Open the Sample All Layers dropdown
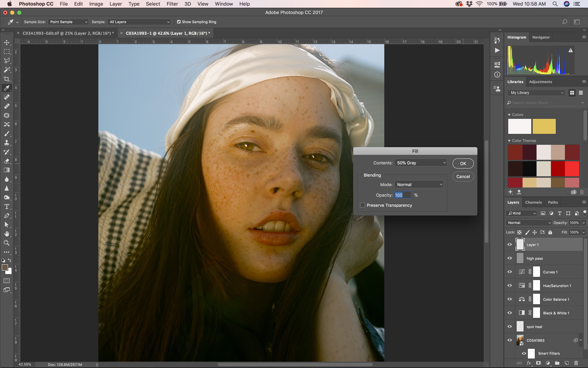588x368 pixels. tap(139, 22)
